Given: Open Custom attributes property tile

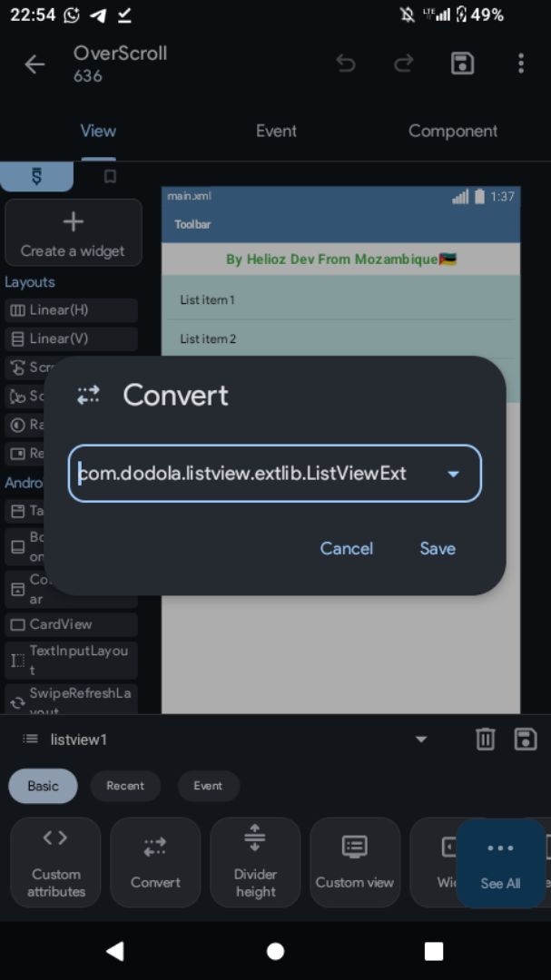Looking at the screenshot, I should pyautogui.click(x=55, y=863).
